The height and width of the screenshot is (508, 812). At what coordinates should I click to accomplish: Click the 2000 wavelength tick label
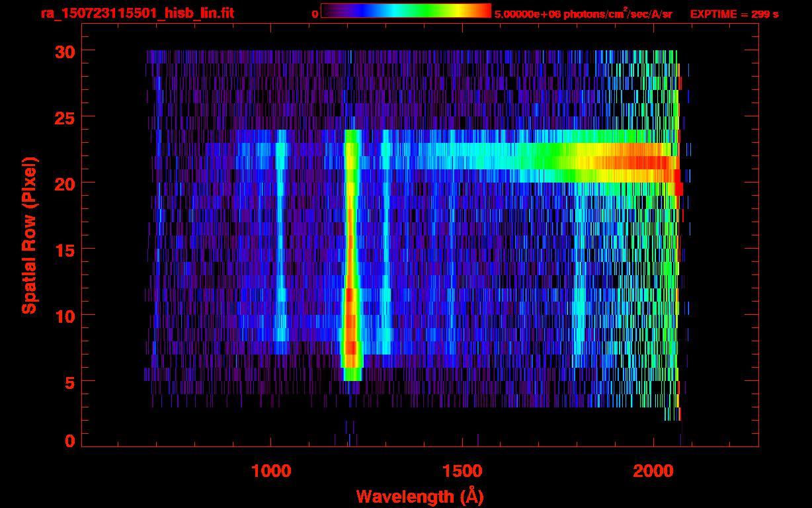(x=653, y=470)
